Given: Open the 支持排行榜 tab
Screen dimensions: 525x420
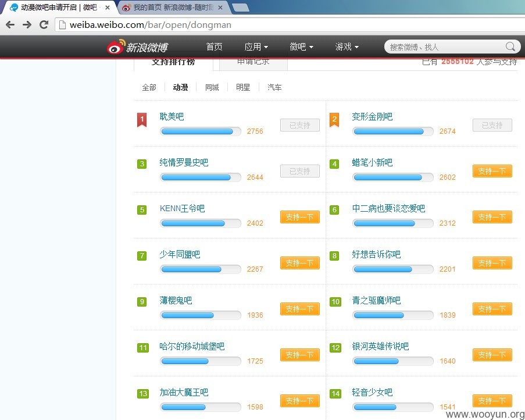Looking at the screenshot, I should tap(173, 63).
